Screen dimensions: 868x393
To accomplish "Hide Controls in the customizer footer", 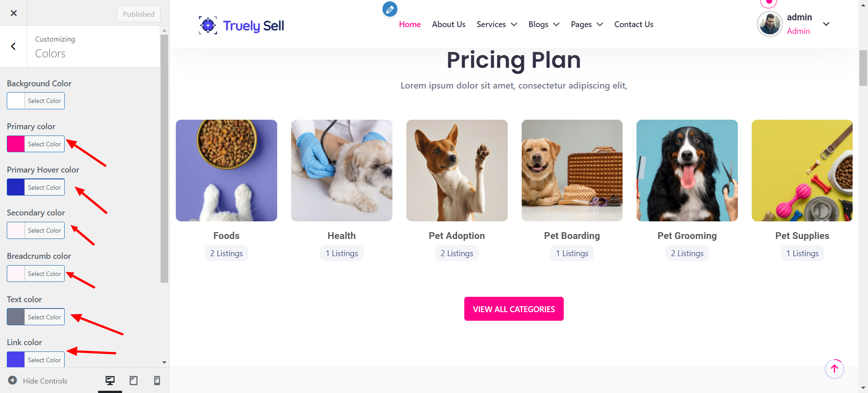I will tap(38, 381).
